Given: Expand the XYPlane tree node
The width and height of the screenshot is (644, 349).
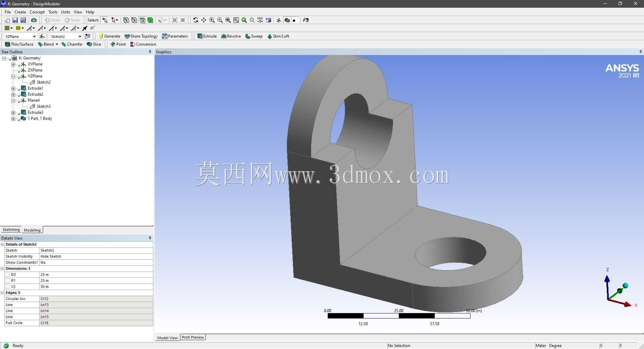Looking at the screenshot, I should [x=13, y=64].
